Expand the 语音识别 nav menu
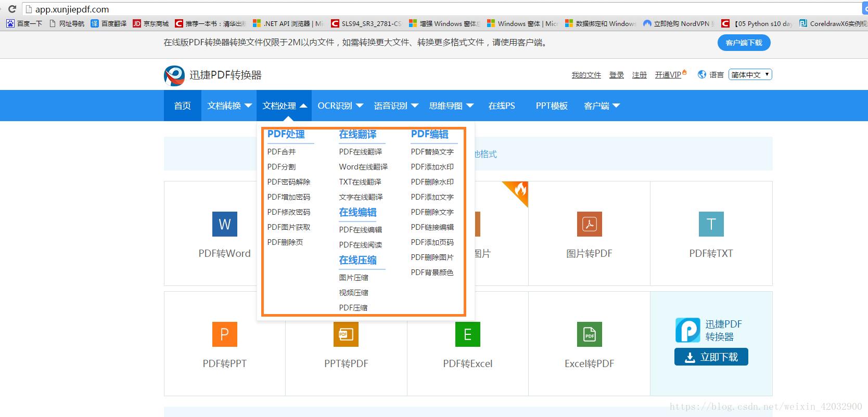Viewport: 868px width, 417px height. [x=396, y=106]
